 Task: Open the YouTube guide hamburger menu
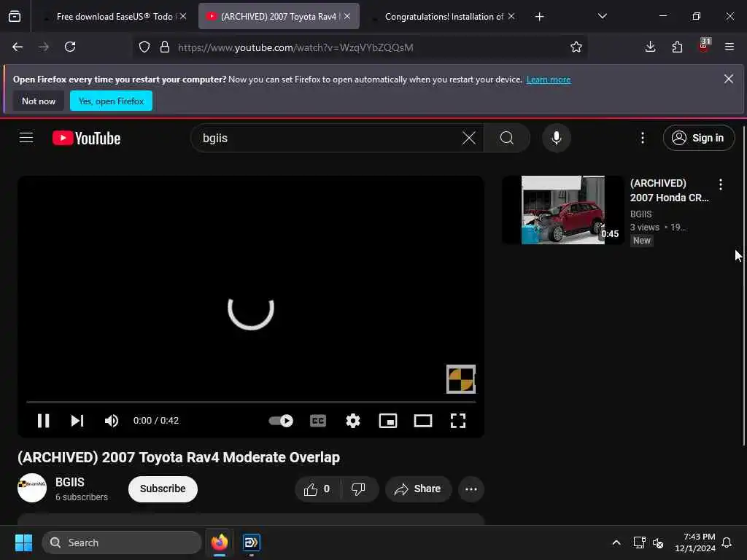[x=26, y=138]
